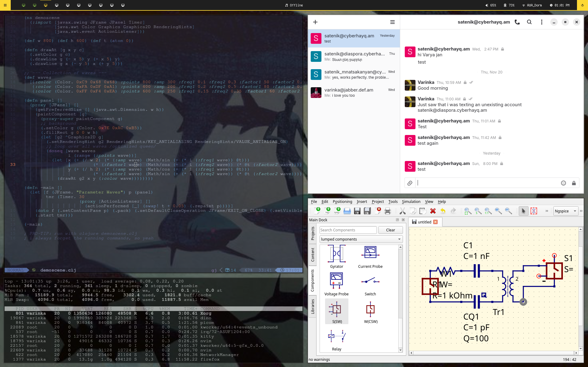The image size is (588, 367).
Task: Click the Save All double-floppy icon
Action: coord(367,211)
